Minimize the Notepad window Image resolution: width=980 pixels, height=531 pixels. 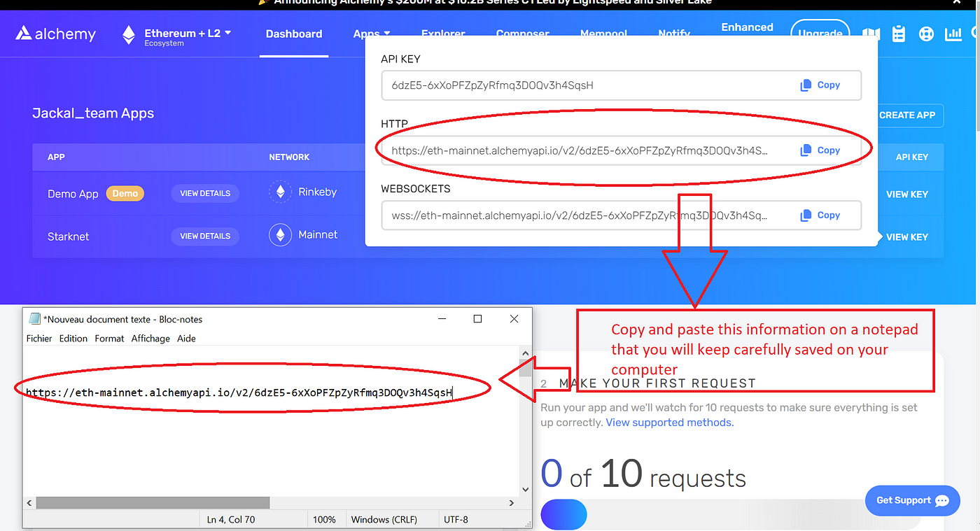pos(442,319)
